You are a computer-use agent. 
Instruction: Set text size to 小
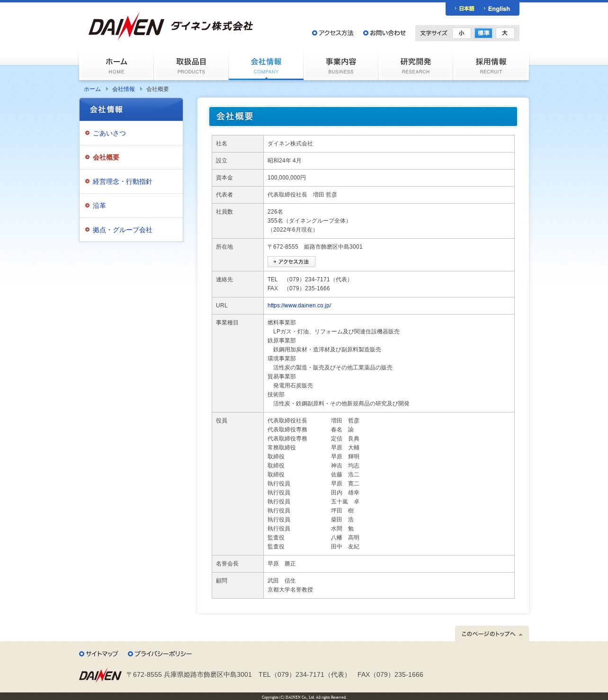click(462, 33)
